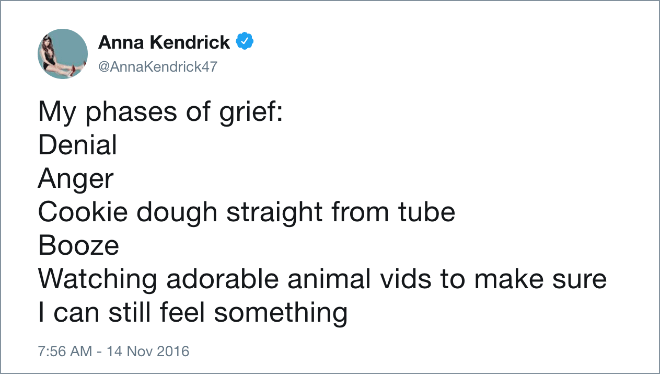This screenshot has height=374, width=660.
Task: Open the 7:56 AM tweet timestamp
Action: 65,351
